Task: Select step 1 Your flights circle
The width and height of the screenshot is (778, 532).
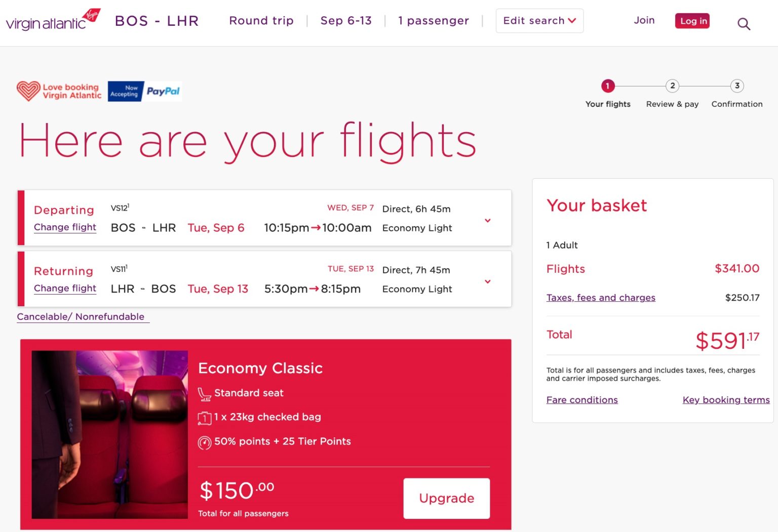Action: [608, 86]
